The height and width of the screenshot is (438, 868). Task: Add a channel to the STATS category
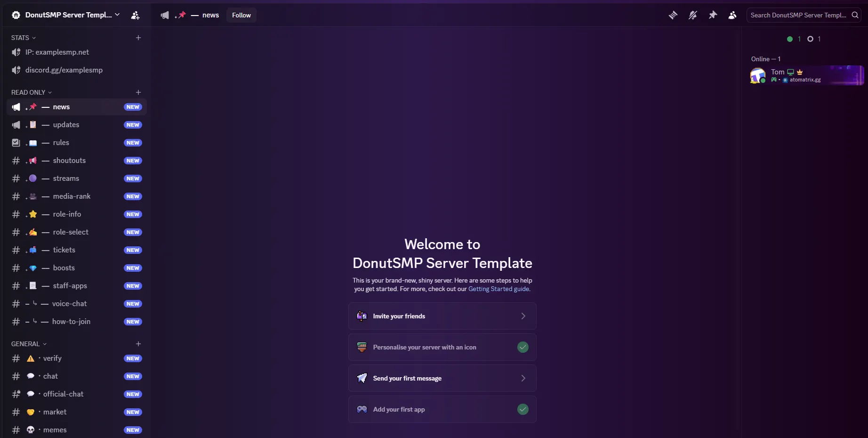[138, 38]
